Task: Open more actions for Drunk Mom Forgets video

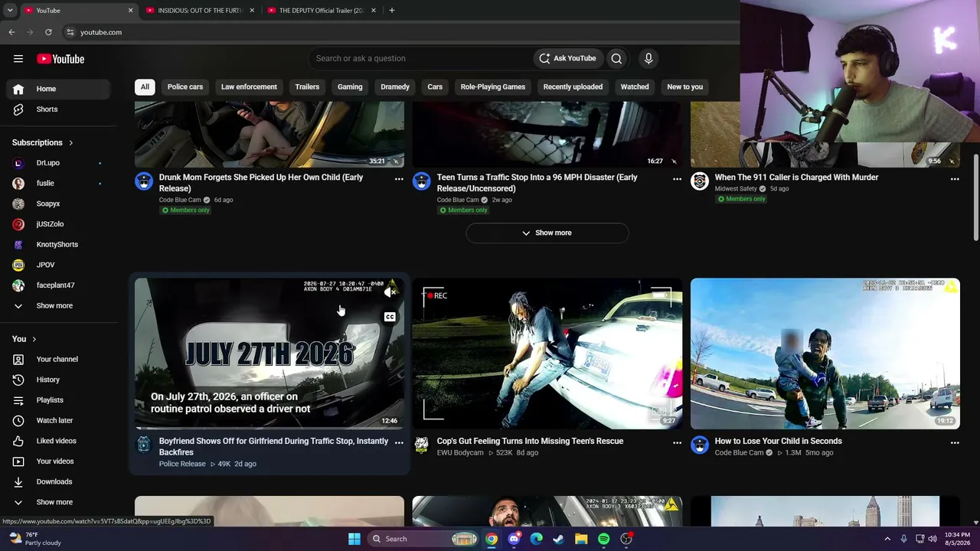Action: (x=399, y=179)
